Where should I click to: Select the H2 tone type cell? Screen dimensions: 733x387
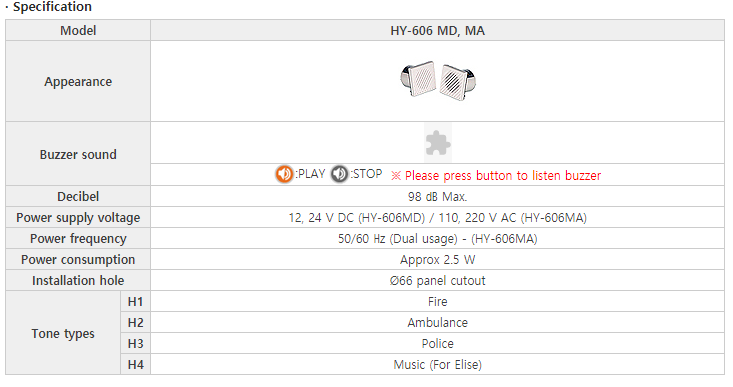click(136, 322)
